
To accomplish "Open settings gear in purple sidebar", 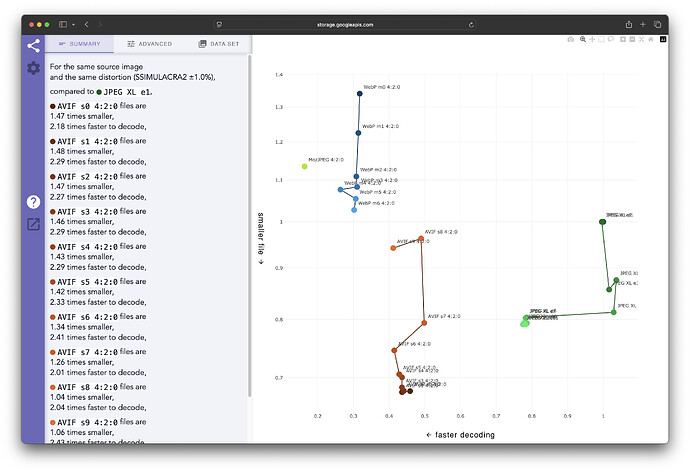I will pos(33,68).
